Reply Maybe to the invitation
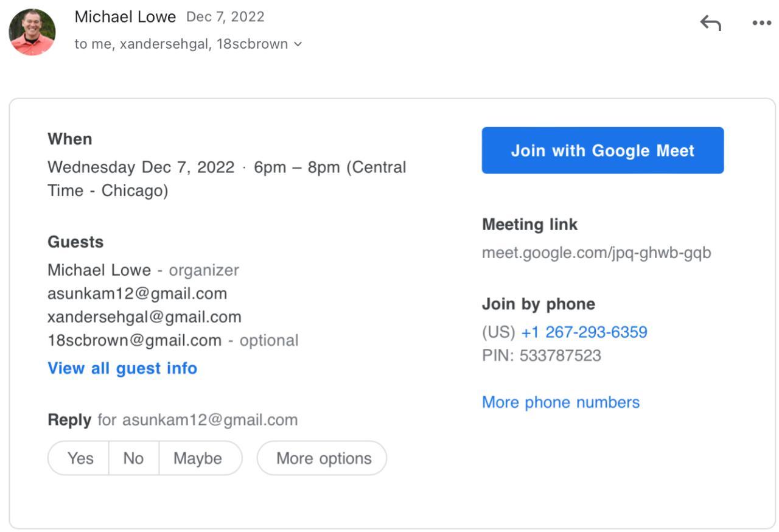Image resolution: width=779 pixels, height=532 pixels. click(x=198, y=458)
